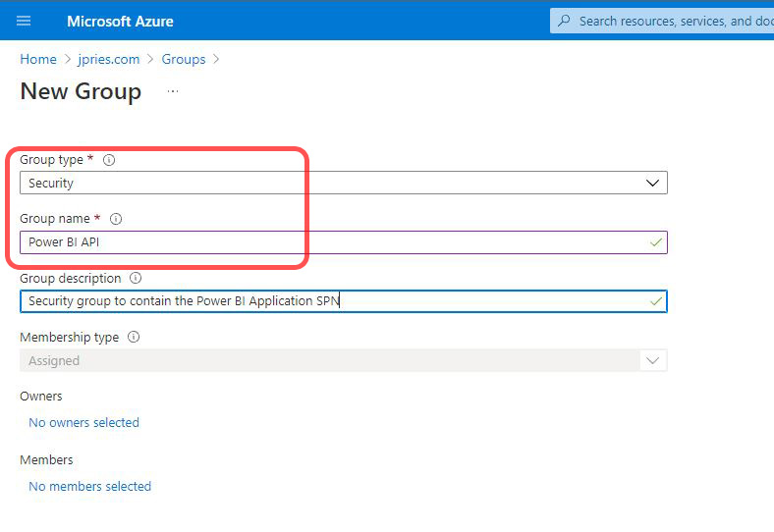Click the Assigned membership type box
This screenshot has width=774, height=532.
324,360
